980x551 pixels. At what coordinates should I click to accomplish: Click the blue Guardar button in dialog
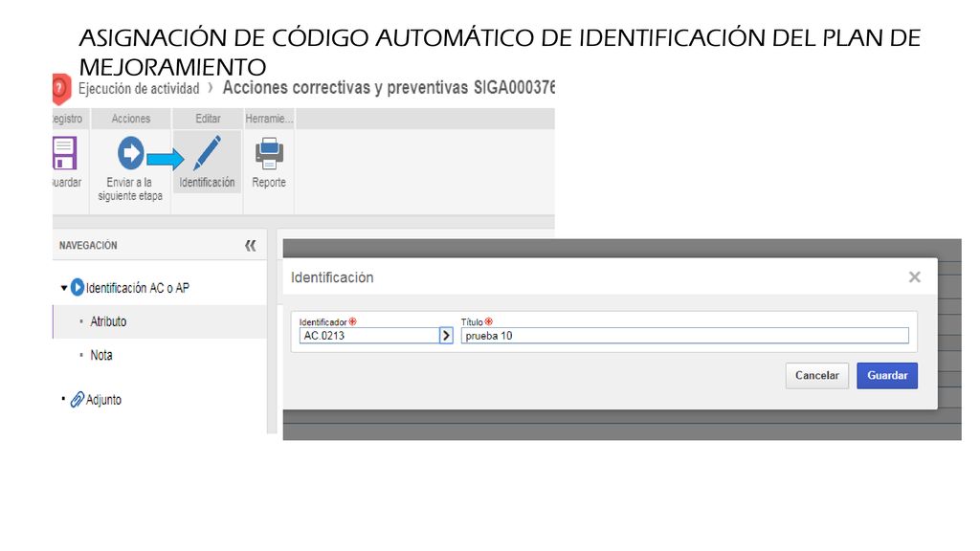[x=887, y=375]
